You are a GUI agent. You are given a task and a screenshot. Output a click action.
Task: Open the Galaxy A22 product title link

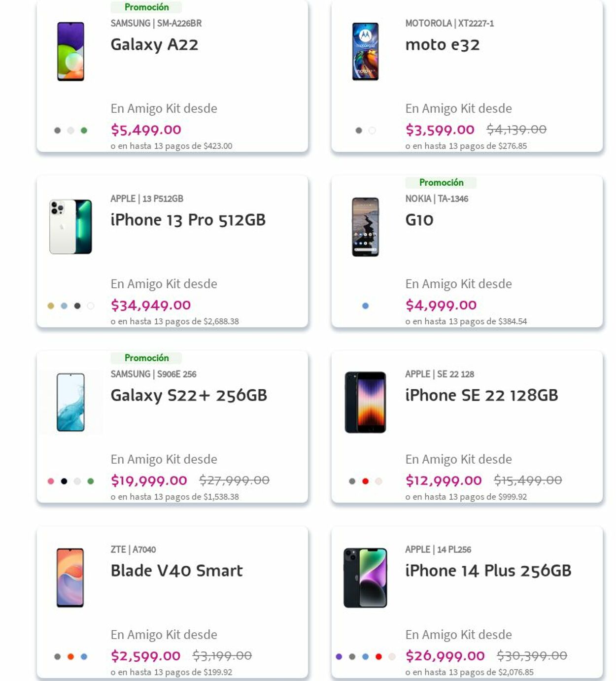coord(154,45)
